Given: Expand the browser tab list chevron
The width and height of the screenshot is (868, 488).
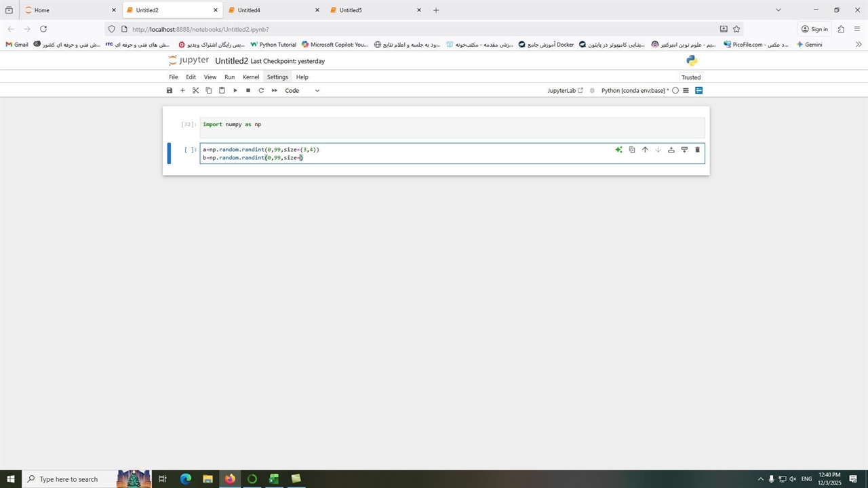Looking at the screenshot, I should click(x=778, y=10).
